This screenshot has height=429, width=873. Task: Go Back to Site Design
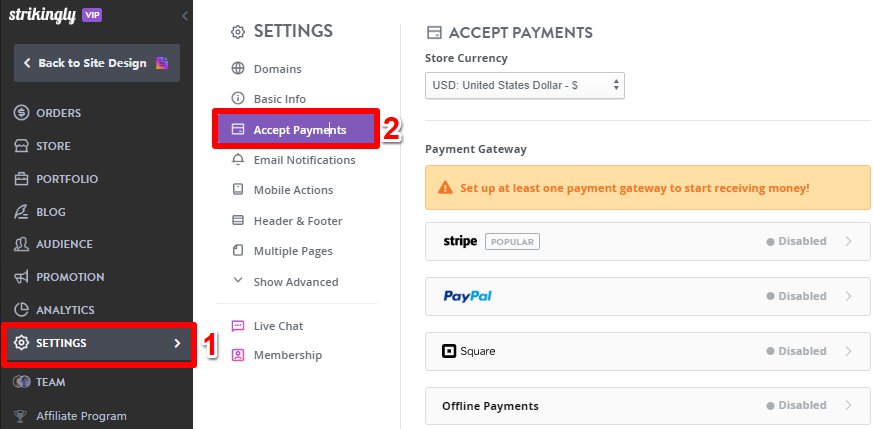pyautogui.click(x=97, y=63)
